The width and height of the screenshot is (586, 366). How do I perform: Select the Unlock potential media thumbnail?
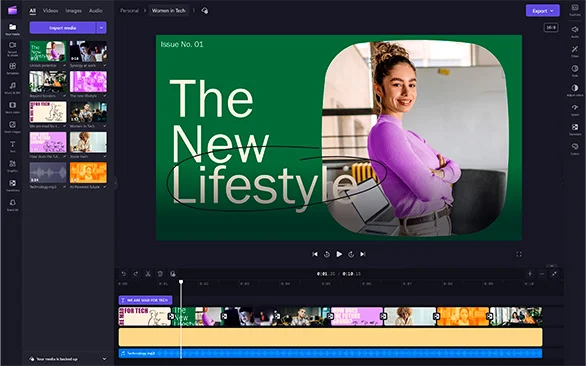click(48, 51)
